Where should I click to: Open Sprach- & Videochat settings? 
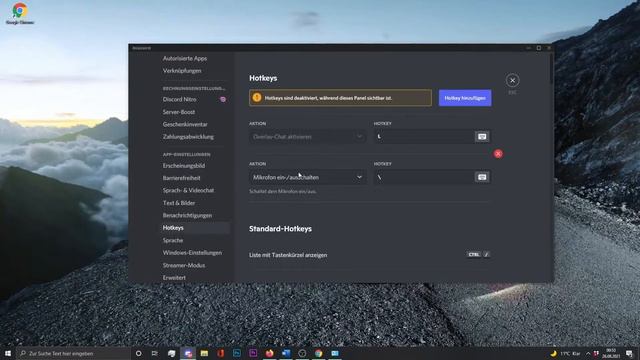tap(188, 190)
